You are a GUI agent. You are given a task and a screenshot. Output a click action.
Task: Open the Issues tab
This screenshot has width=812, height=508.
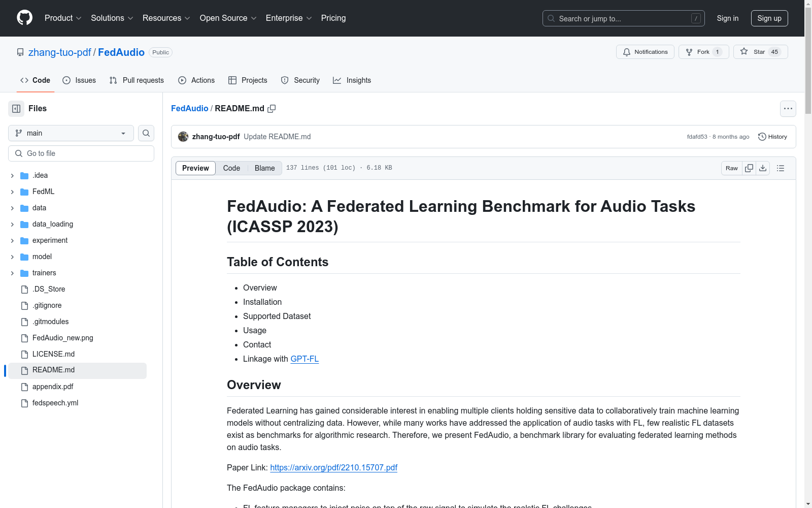(x=79, y=80)
